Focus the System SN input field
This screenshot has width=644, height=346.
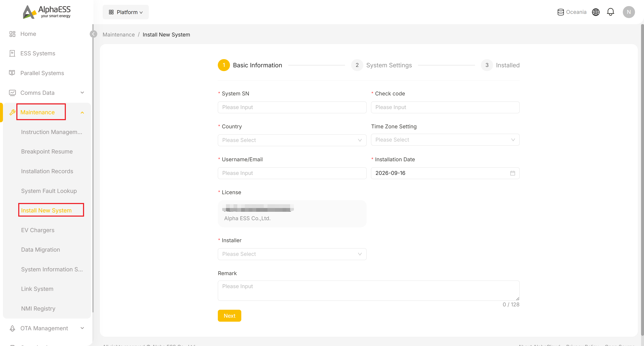[x=292, y=107]
